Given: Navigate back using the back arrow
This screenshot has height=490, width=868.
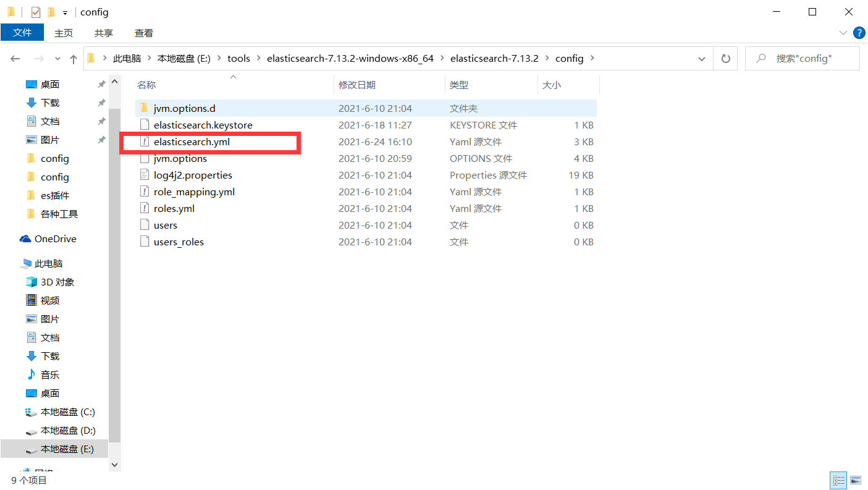Looking at the screenshot, I should click(x=15, y=58).
